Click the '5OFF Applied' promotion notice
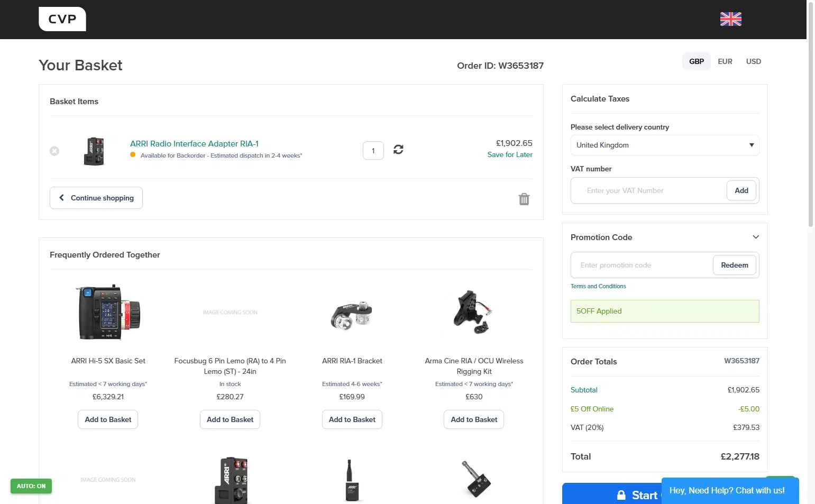The width and height of the screenshot is (815, 504). point(665,311)
